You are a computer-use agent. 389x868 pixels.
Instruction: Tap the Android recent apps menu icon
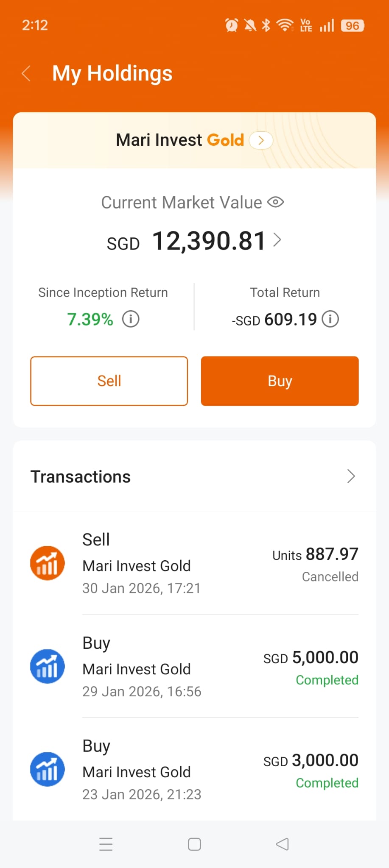point(106,844)
